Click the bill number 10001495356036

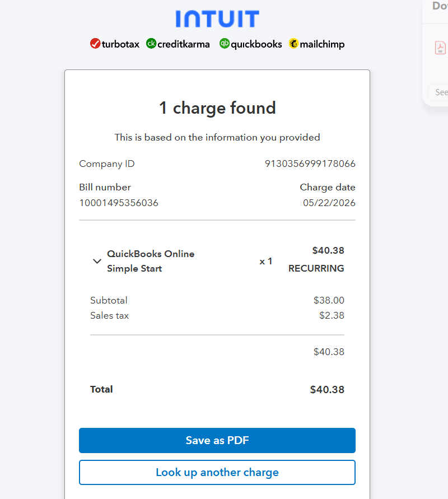click(119, 203)
